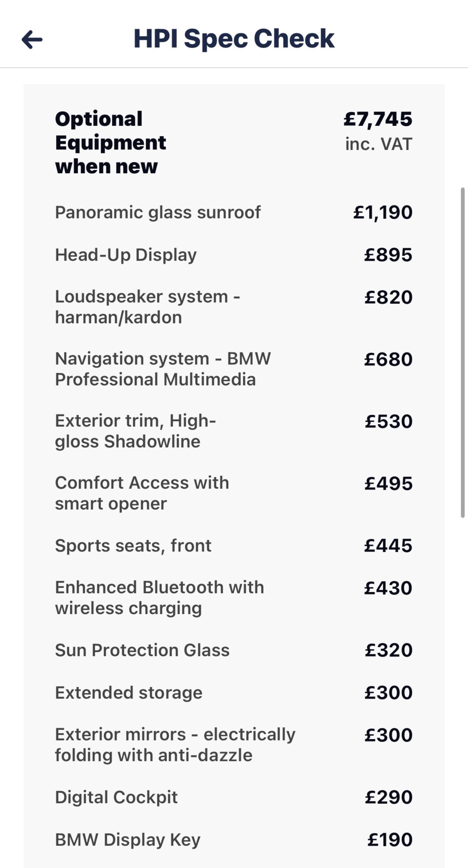
Task: Click the £1,190 sunroof price
Action: coord(383,213)
